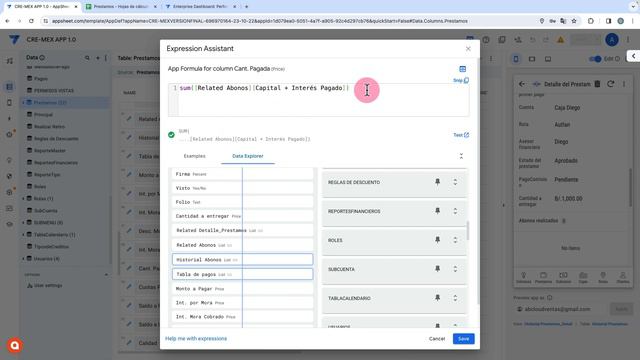Open the Test expression link

pos(461,135)
